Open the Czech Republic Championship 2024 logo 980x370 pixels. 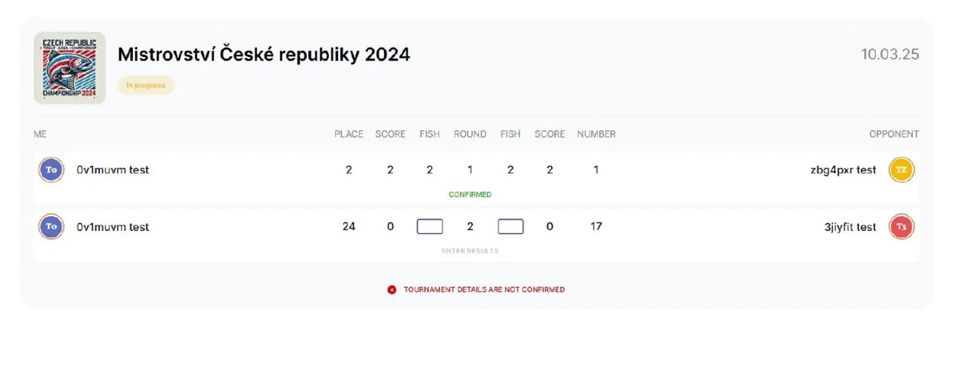69,68
